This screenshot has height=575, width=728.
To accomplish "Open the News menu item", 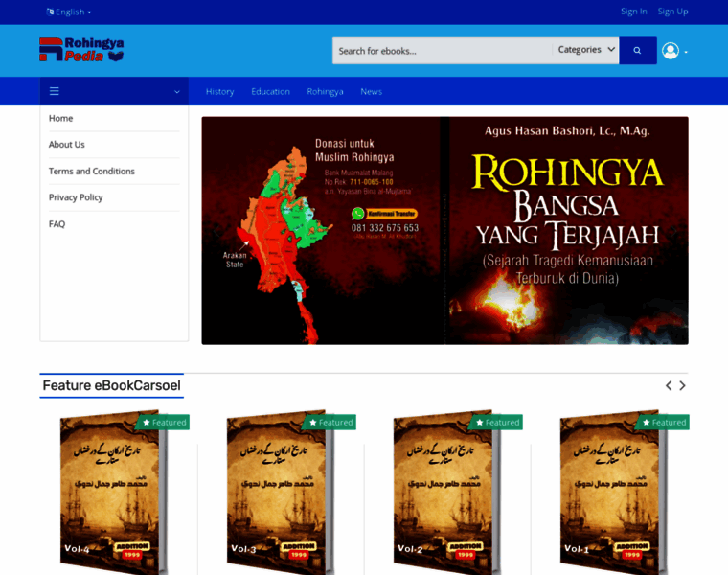I will 371,91.
